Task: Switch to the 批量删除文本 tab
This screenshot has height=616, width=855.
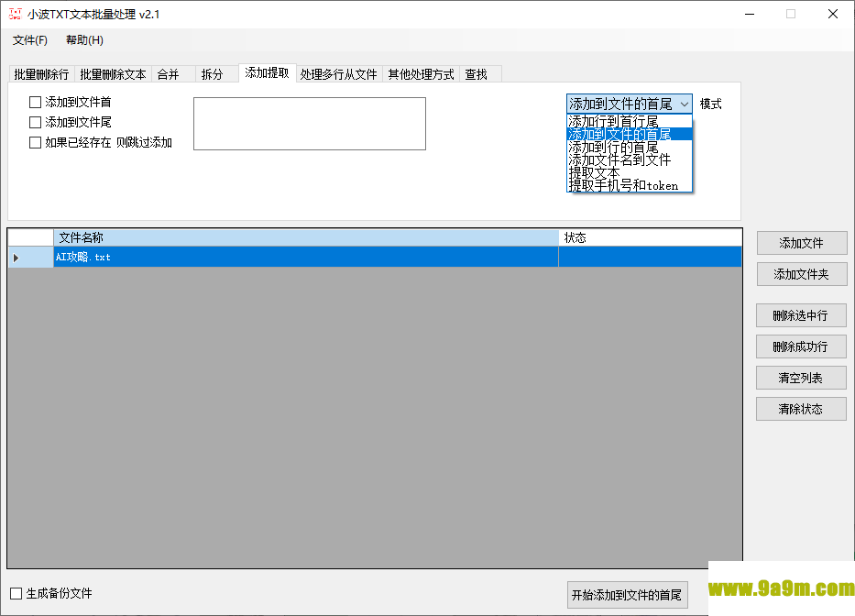Action: pos(113,74)
